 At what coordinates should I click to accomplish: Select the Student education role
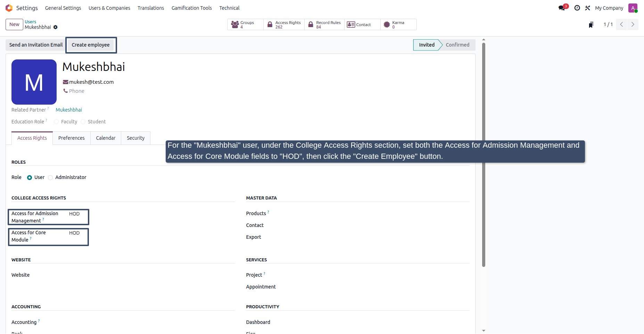tap(83, 122)
